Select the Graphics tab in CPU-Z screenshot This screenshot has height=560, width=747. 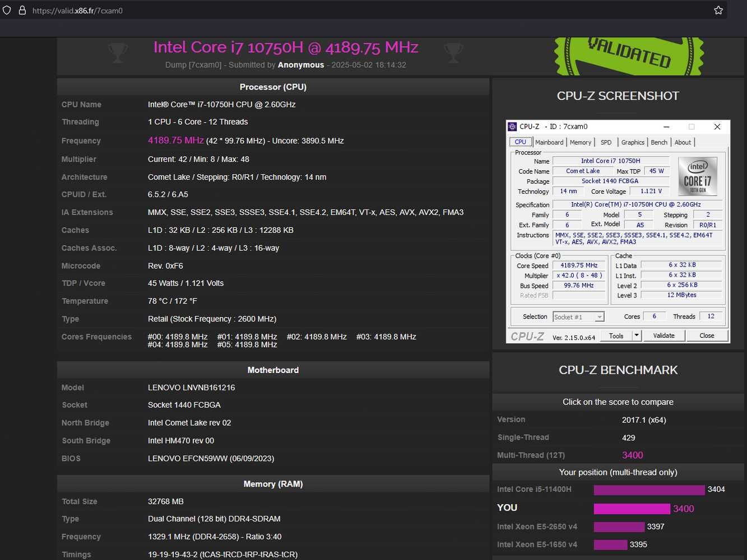pos(633,142)
